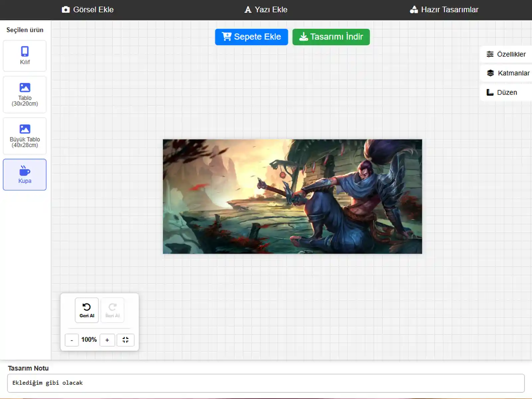Select Büyük Tablo (40x28cm) product

coord(25,136)
